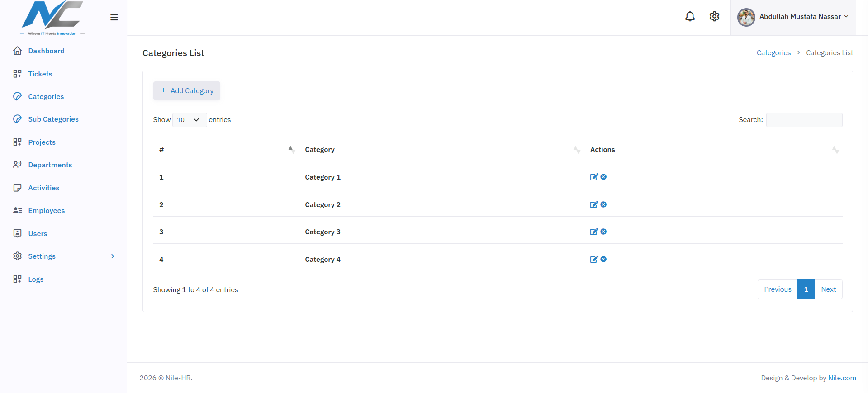This screenshot has width=868, height=393.
Task: Open the gear settings icon in header
Action: pos(714,17)
